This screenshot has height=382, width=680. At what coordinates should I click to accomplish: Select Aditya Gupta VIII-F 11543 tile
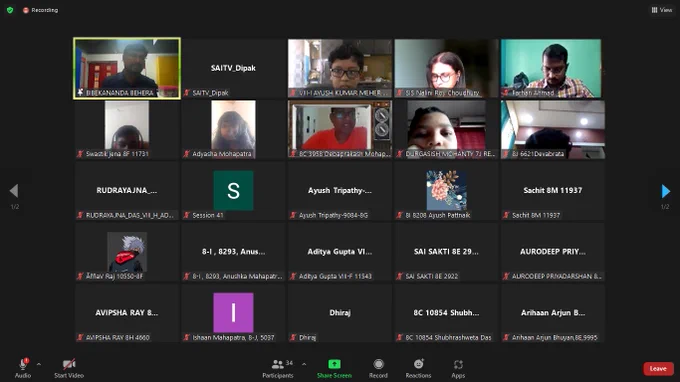pos(340,252)
